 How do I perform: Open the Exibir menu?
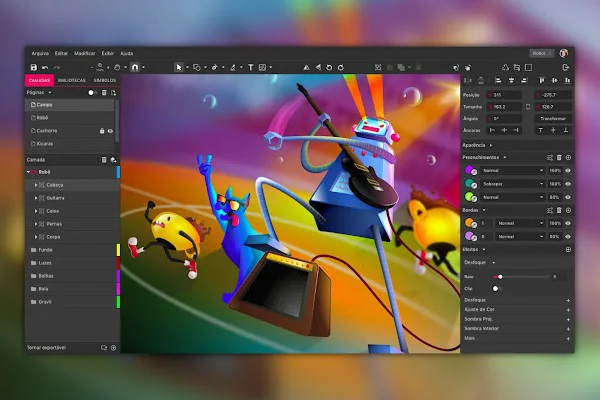tap(108, 54)
